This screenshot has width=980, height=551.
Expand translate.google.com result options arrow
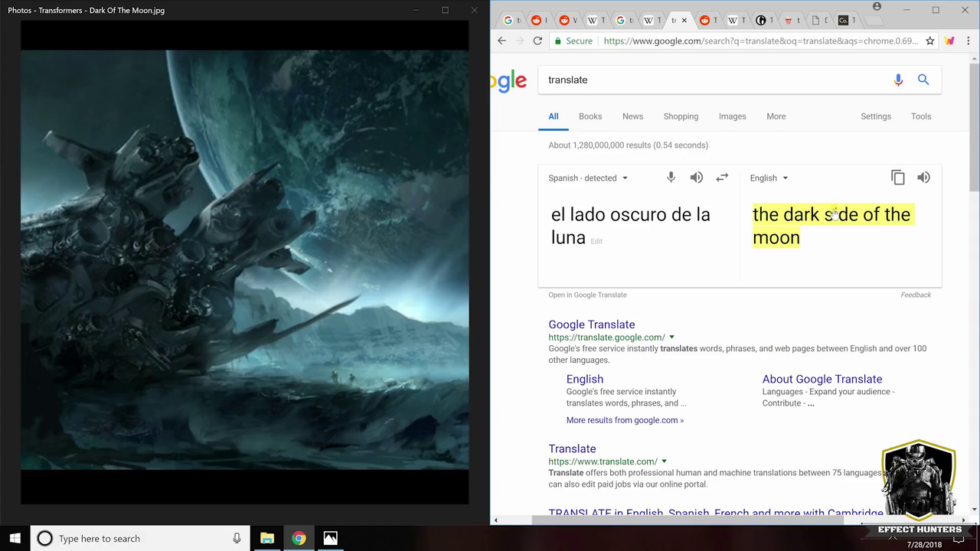click(x=671, y=337)
